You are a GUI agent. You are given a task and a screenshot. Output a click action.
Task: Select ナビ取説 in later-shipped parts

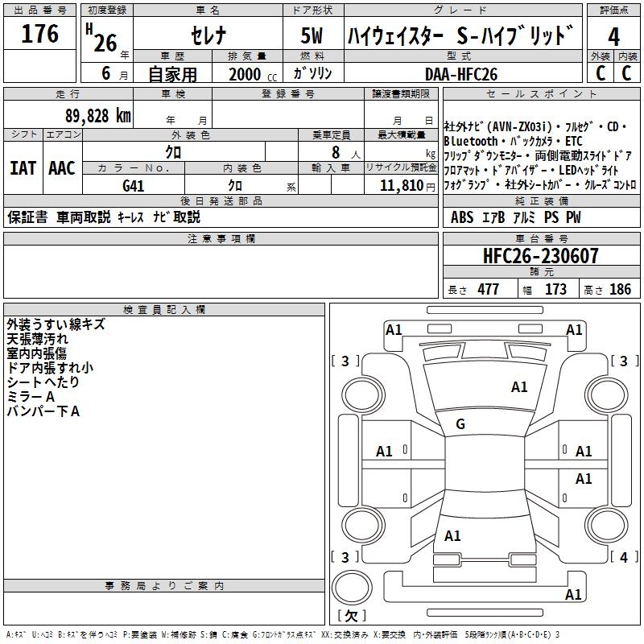click(176, 217)
